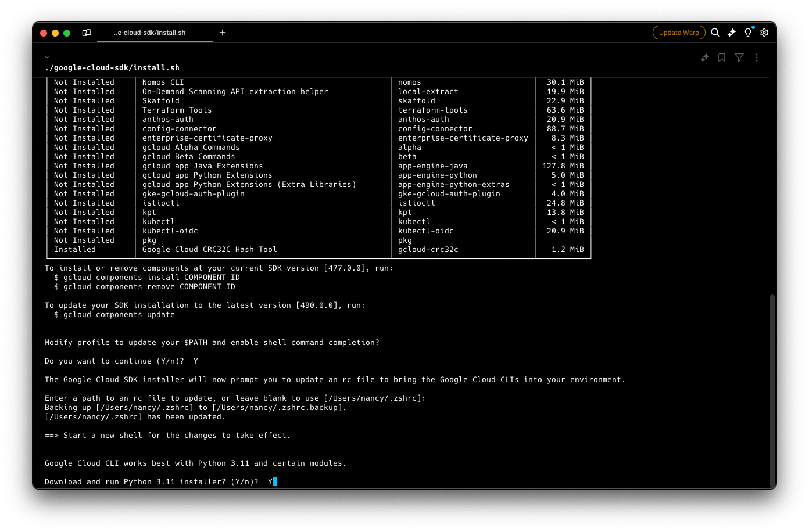Click 'Skaffold' component name
809x532 pixels.
(161, 101)
